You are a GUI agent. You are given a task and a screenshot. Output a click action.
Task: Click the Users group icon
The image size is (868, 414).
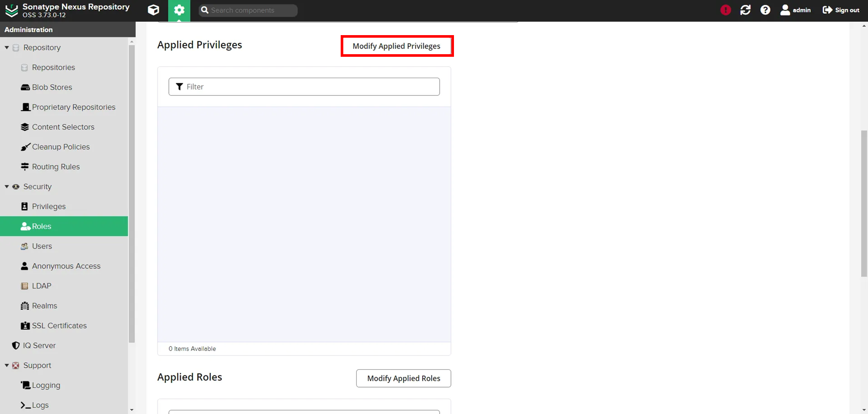coord(25,246)
